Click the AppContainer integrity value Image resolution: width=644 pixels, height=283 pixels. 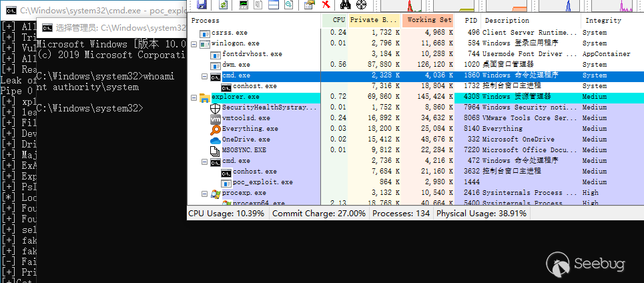click(606, 54)
